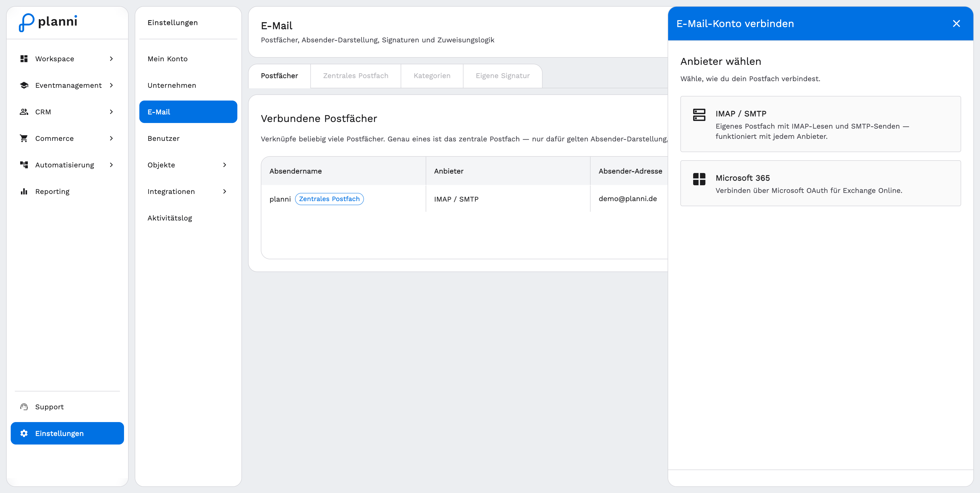The width and height of the screenshot is (980, 493).
Task: Open the Postfächer tab
Action: [x=279, y=76]
